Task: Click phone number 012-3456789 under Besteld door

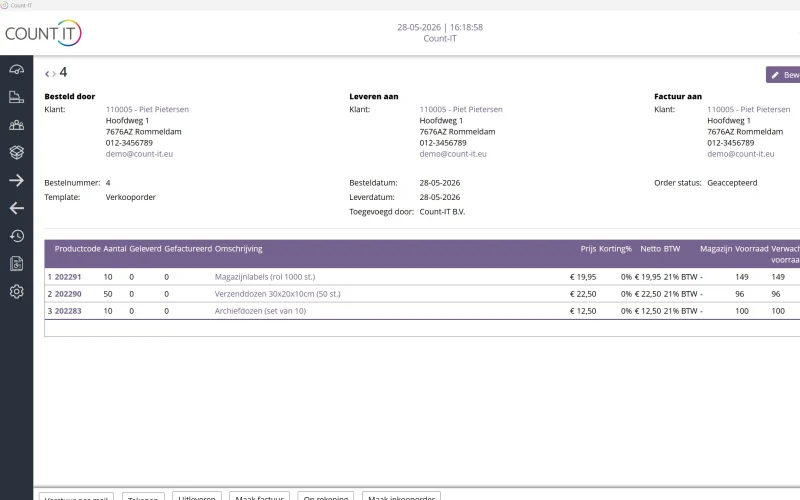Action: tap(129, 143)
